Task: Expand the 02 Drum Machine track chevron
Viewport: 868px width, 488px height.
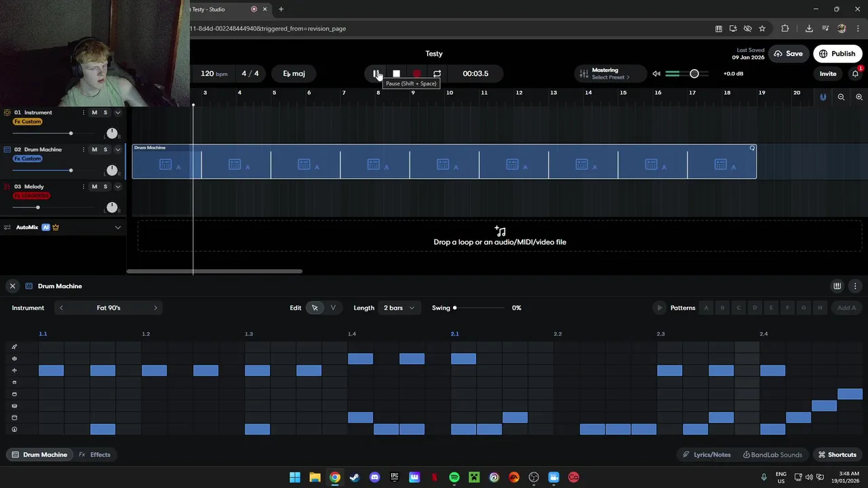Action: point(118,149)
